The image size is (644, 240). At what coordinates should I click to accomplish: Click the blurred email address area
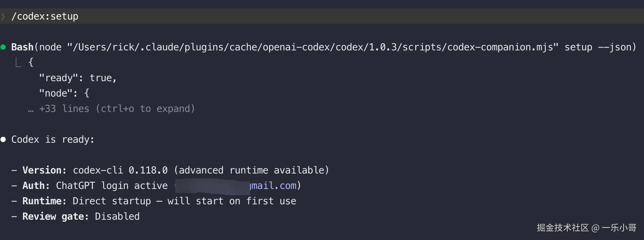tap(212, 186)
